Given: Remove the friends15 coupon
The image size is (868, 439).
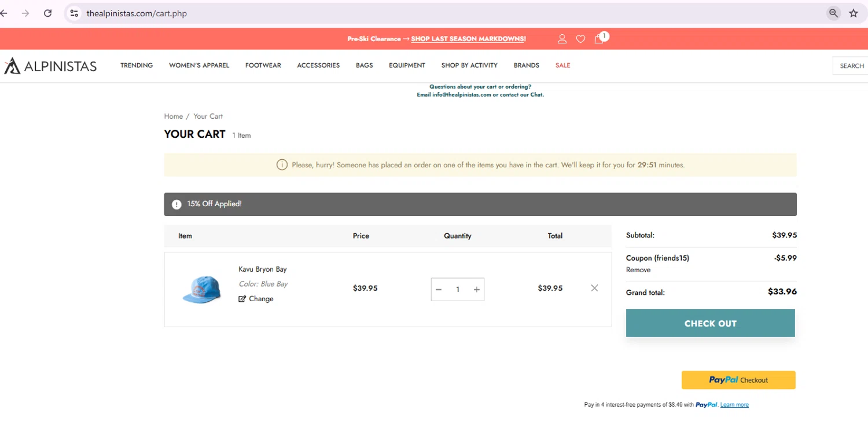Looking at the screenshot, I should pyautogui.click(x=638, y=270).
